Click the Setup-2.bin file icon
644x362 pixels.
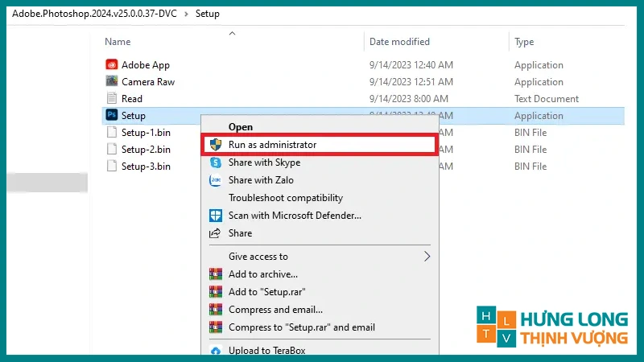click(111, 149)
